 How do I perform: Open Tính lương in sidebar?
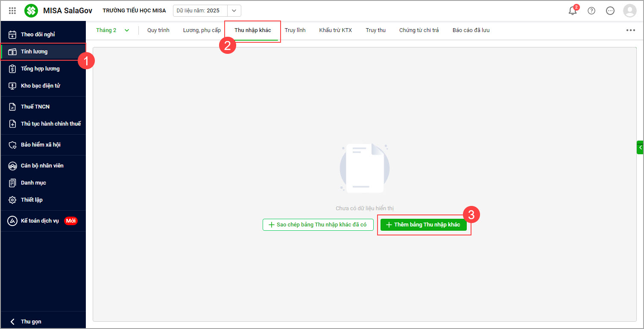(43, 52)
